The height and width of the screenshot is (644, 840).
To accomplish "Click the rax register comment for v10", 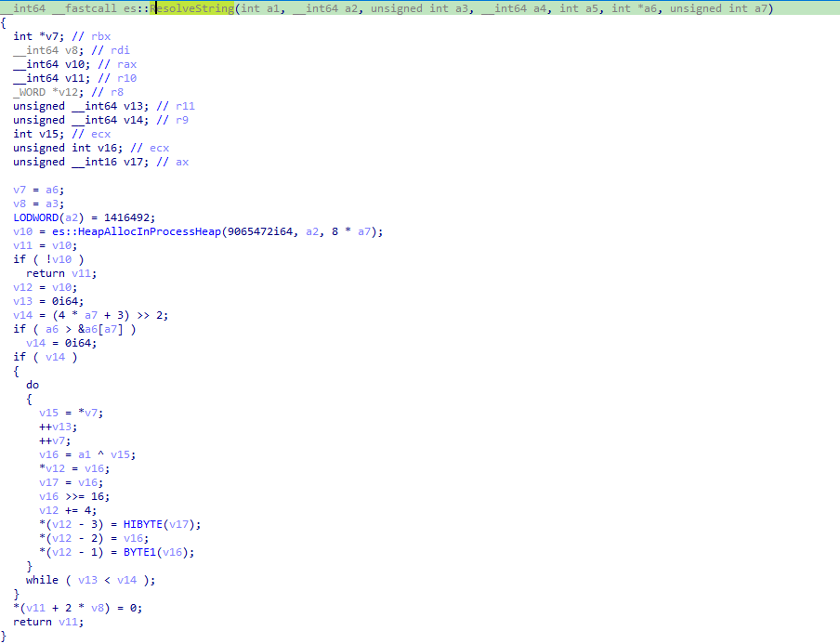I will point(127,64).
